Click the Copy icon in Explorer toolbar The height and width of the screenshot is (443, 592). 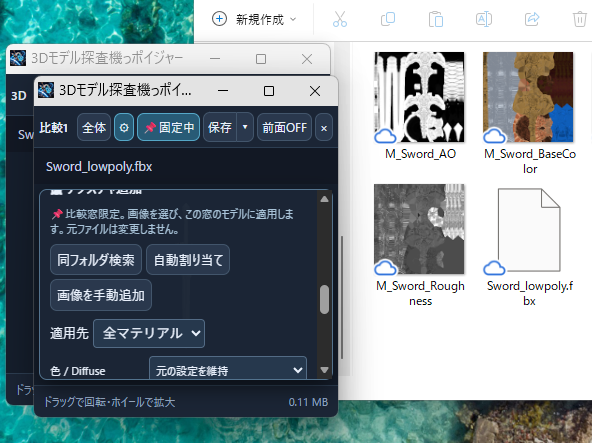[388, 19]
